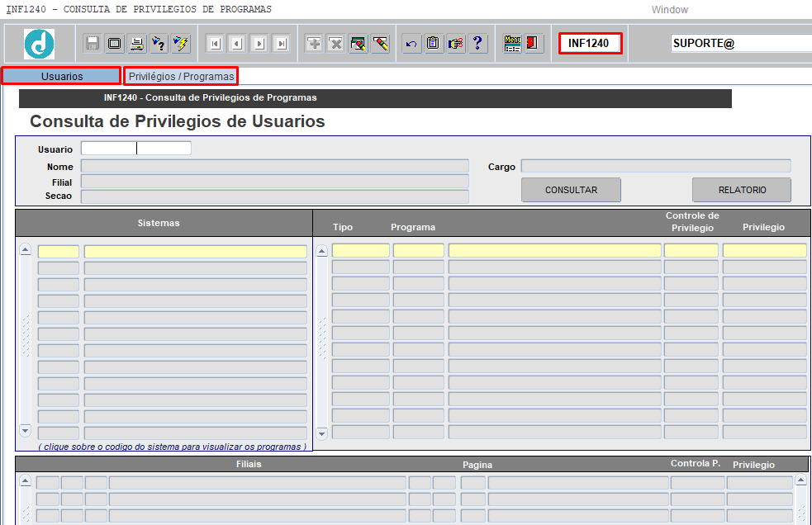Click Sistemas list scroll up arrow
Screen dimensions: 812x525
[x=25, y=250]
